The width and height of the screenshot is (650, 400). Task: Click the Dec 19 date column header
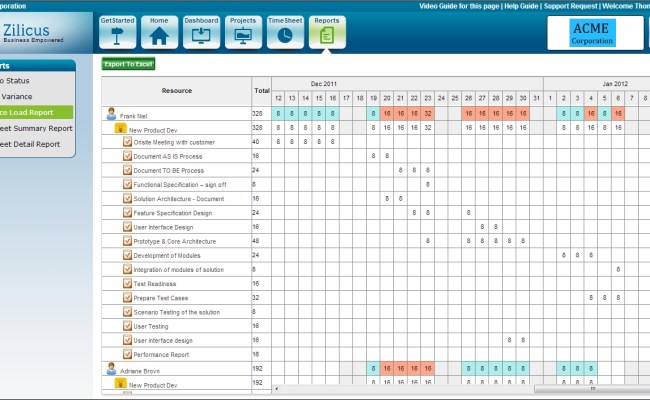pyautogui.click(x=374, y=98)
